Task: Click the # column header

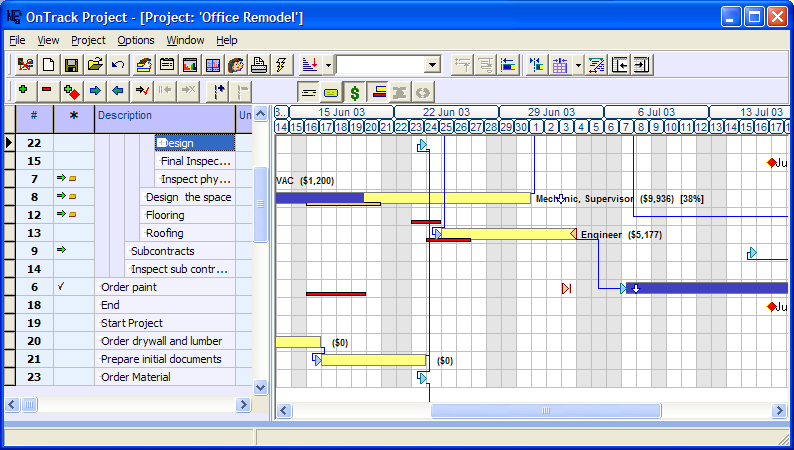Action: (x=34, y=119)
